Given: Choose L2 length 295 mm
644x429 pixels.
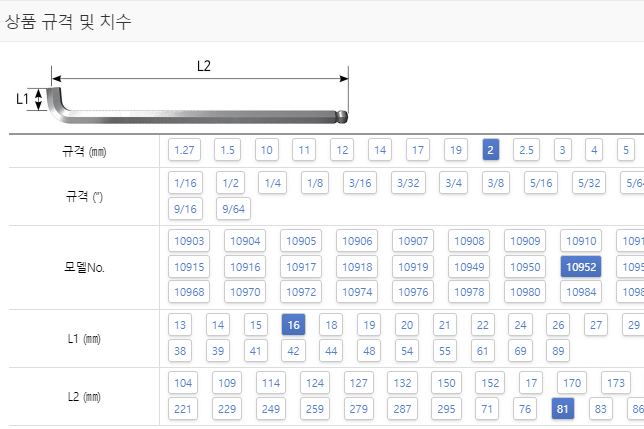Looking at the screenshot, I should pyautogui.click(x=446, y=408).
